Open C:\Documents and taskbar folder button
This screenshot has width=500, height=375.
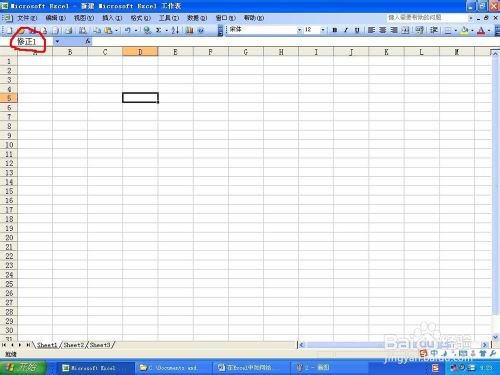(x=173, y=368)
